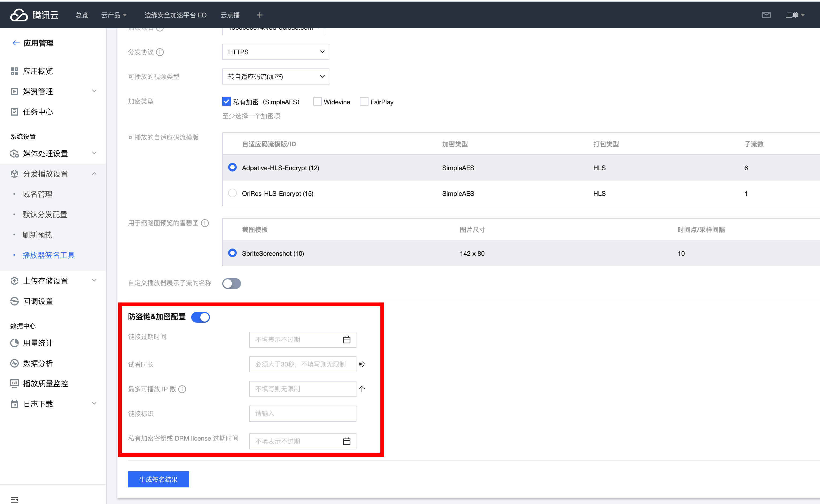Click the plus icon in top navigation
Image resolution: width=820 pixels, height=504 pixels.
259,15
